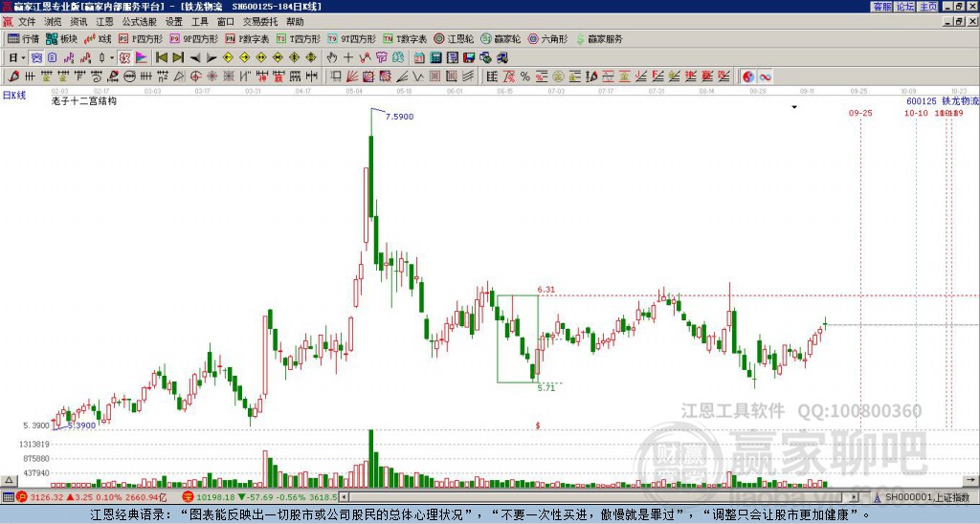This screenshot has width=980, height=524.
Task: Open 赢家服务 service page
Action: pyautogui.click(x=599, y=38)
